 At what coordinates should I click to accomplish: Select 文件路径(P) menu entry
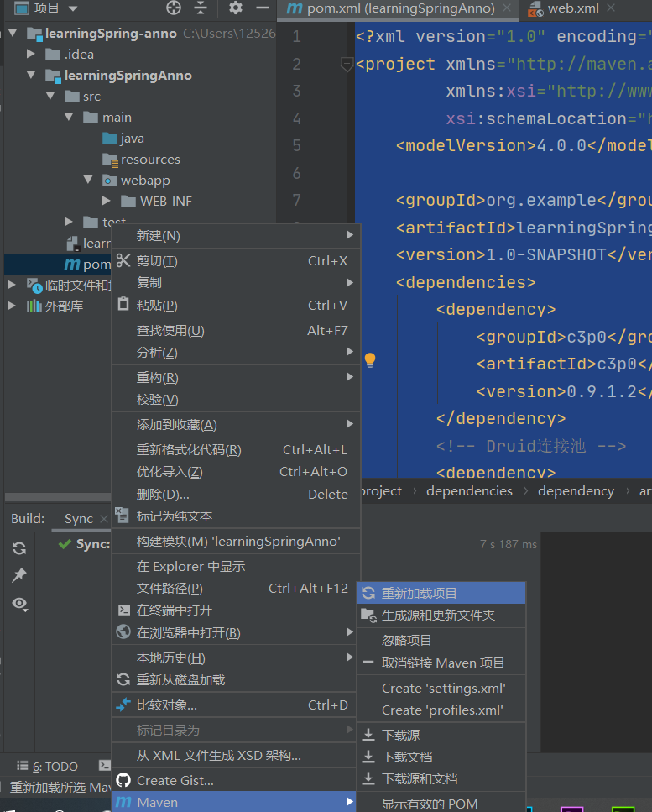tap(236, 589)
